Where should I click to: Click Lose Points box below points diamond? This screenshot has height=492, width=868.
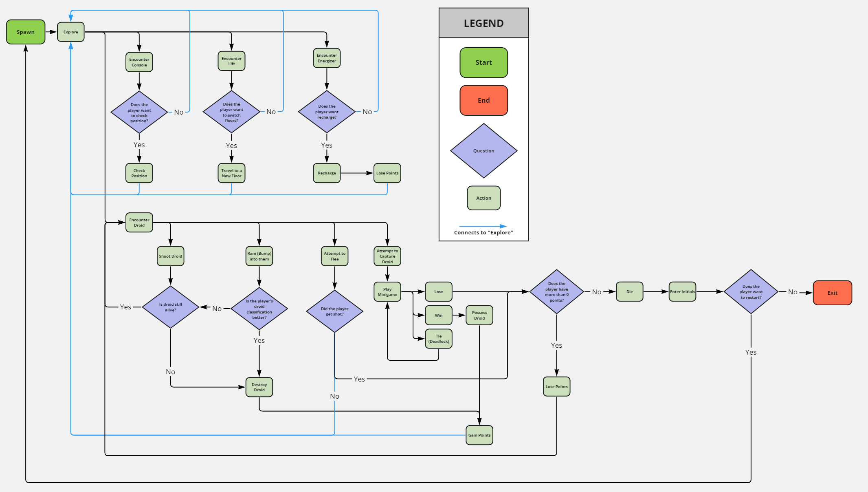(556, 386)
